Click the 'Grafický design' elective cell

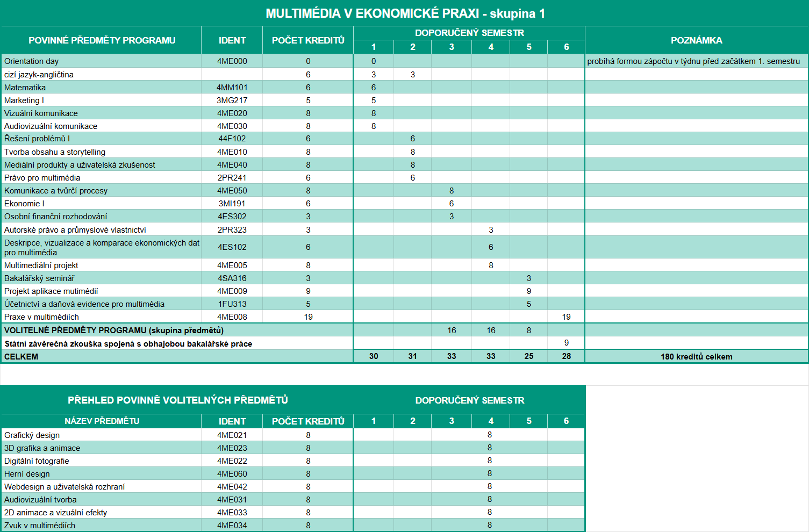(x=32, y=435)
